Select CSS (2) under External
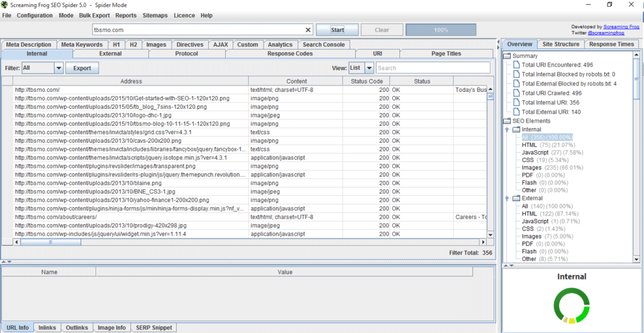Image resolution: width=644 pixels, height=333 pixels. click(544, 229)
